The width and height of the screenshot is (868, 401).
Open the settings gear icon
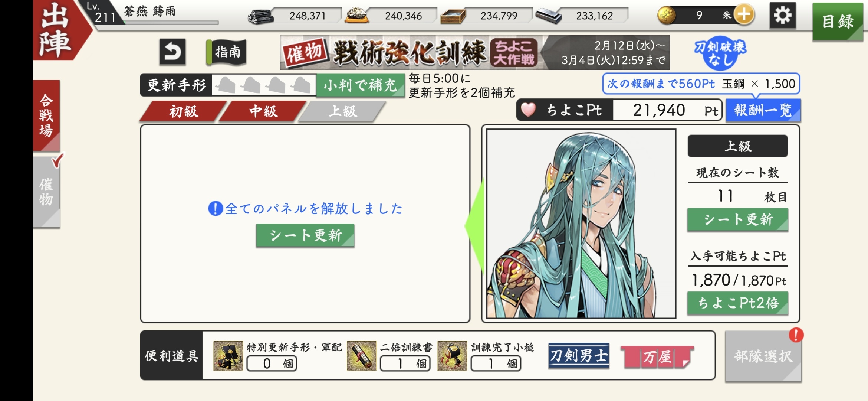tap(782, 15)
